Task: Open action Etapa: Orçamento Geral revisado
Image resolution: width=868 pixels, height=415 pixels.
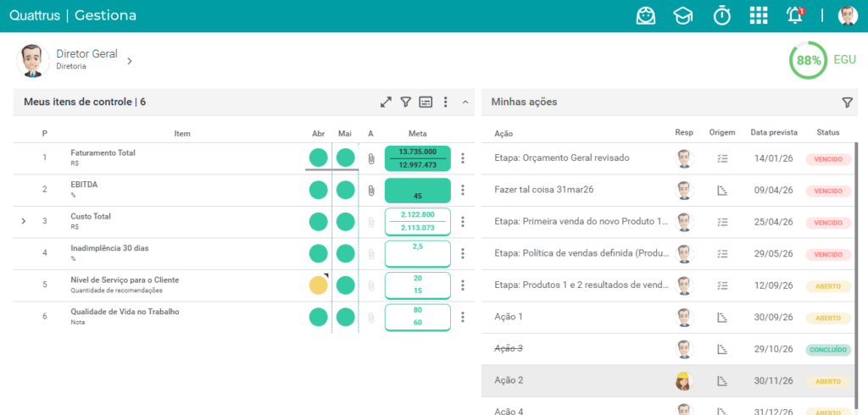Action: (562, 158)
